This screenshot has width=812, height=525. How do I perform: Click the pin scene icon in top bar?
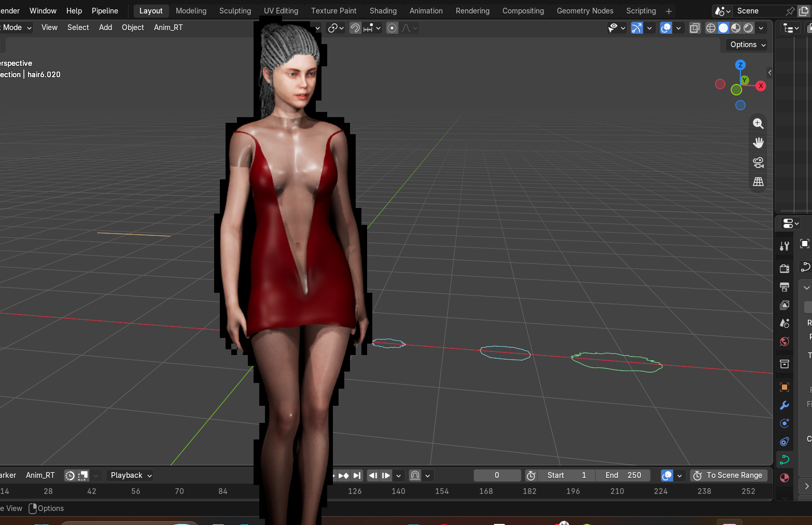click(790, 11)
